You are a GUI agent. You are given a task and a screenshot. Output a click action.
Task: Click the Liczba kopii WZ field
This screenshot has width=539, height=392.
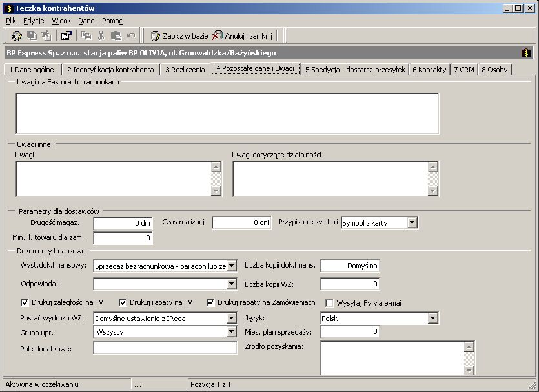pos(350,284)
